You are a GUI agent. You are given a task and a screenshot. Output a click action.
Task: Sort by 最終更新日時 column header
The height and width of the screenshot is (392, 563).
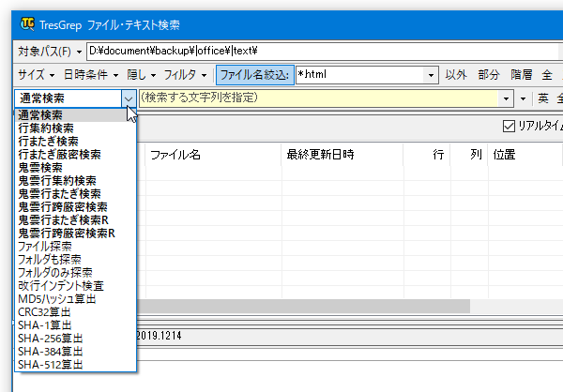click(x=342, y=155)
